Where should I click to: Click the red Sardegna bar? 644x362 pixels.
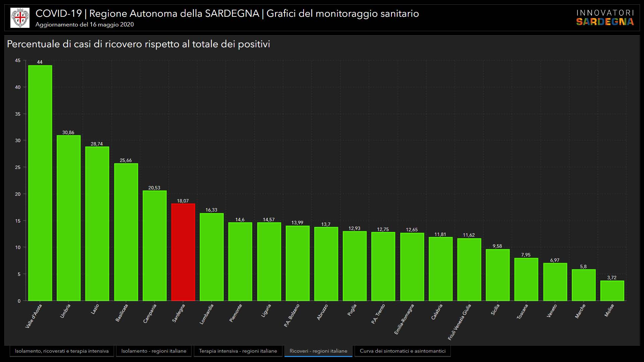[x=183, y=252]
